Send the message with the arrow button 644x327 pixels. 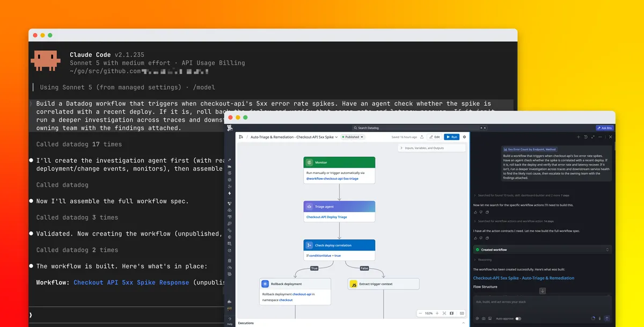(x=607, y=318)
